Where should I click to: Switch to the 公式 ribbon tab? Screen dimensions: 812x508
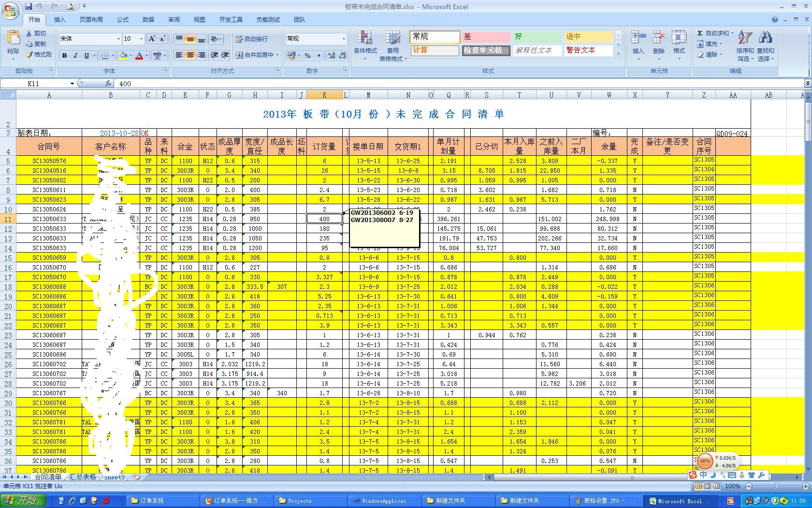click(122, 20)
